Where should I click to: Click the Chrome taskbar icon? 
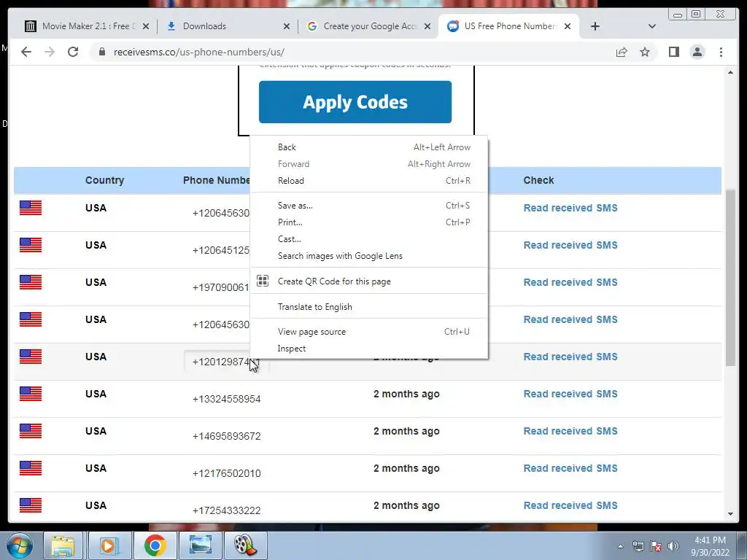click(x=155, y=545)
